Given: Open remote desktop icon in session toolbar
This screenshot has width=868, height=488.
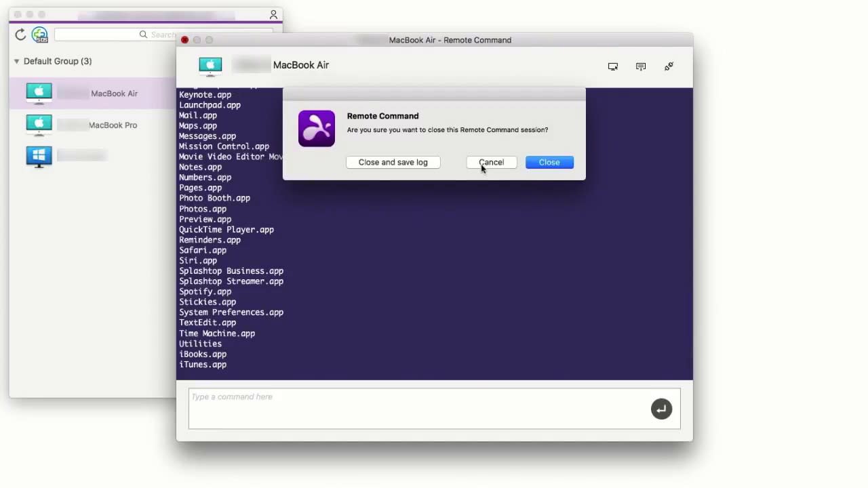Looking at the screenshot, I should [613, 66].
